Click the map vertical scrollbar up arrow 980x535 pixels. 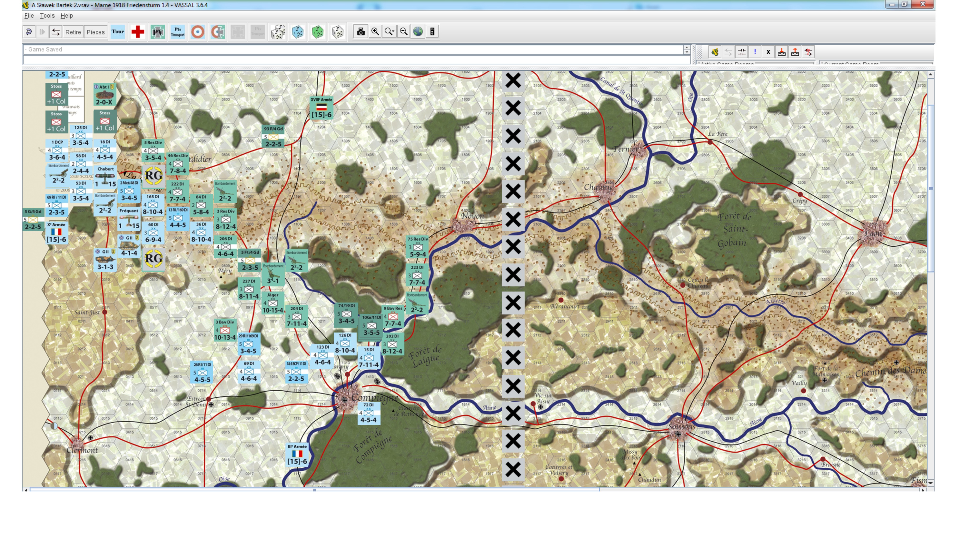(x=931, y=75)
